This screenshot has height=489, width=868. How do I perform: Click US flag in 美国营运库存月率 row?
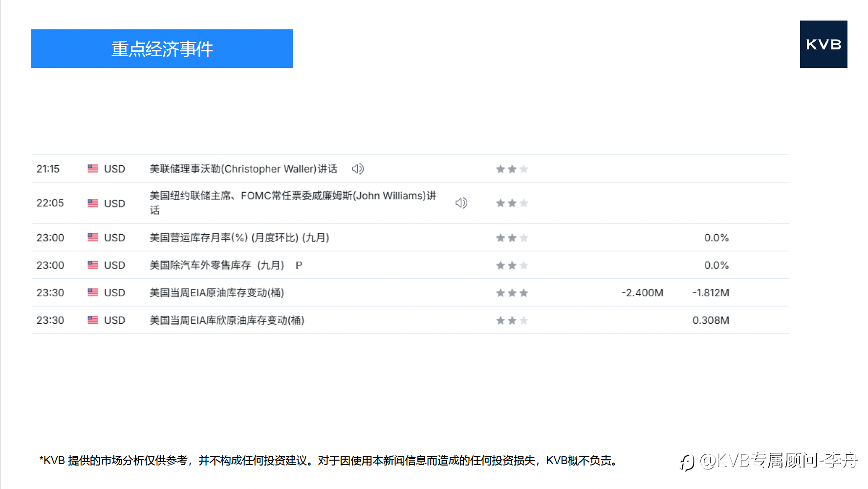coord(93,238)
